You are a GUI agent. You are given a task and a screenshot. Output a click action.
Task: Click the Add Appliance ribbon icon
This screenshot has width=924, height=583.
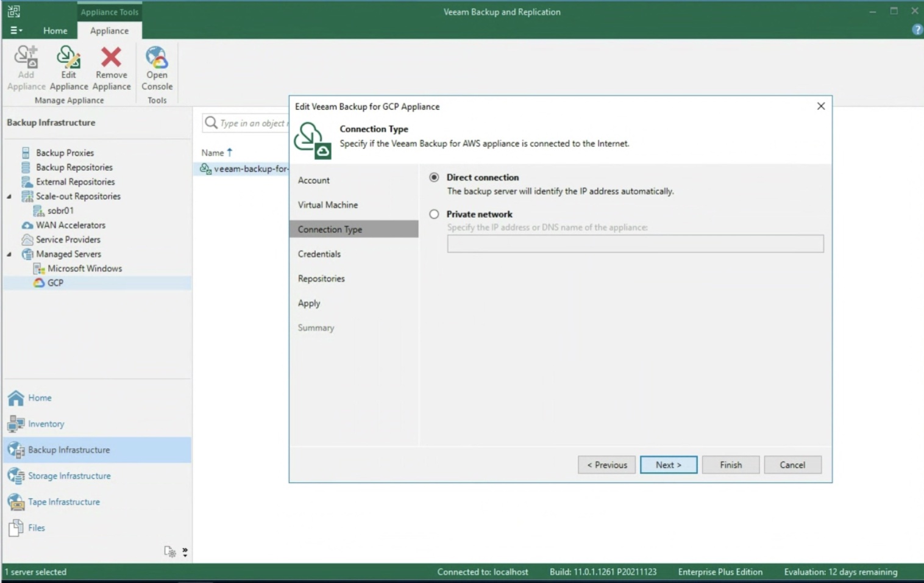click(x=26, y=57)
